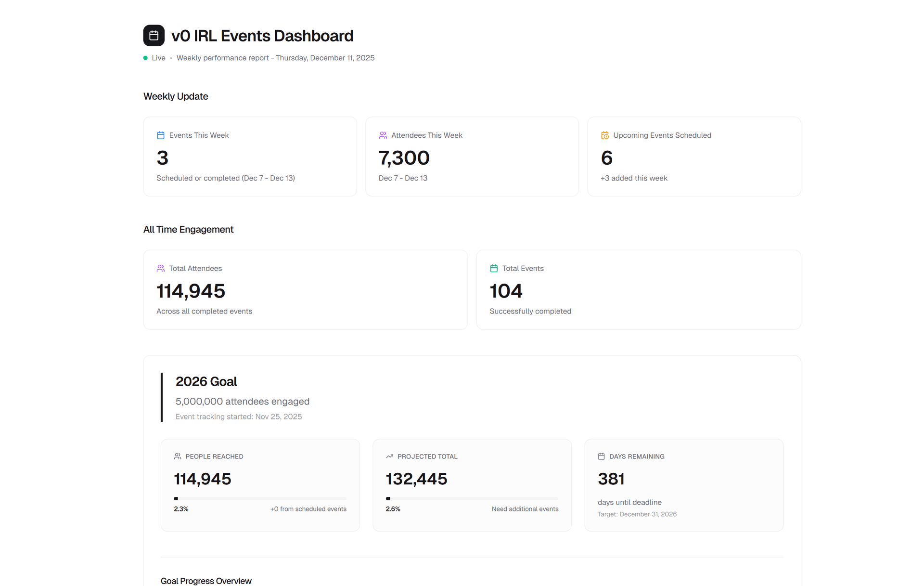The height and width of the screenshot is (586, 924).
Task: Click the Attendees This Week people icon
Action: [x=383, y=135]
